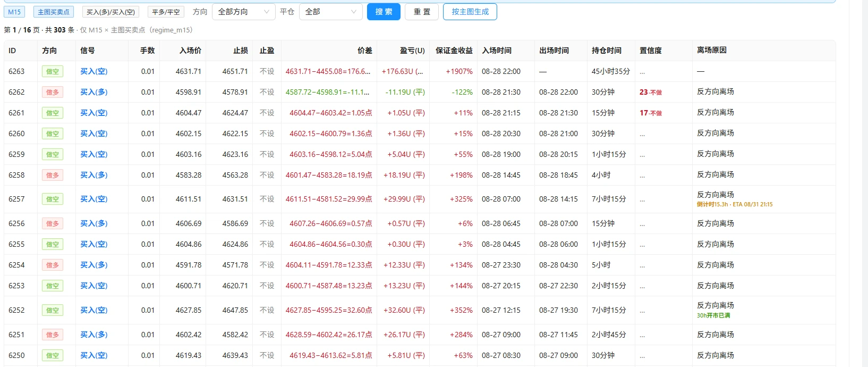Viewport: 868px width, 367px height.
Task: Click the ID column header
Action: point(12,51)
